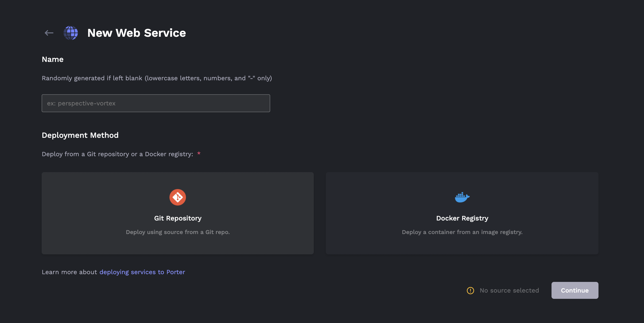Click the 'Learn more about' text
Screen dimensions: 644x323
(x=69, y=272)
